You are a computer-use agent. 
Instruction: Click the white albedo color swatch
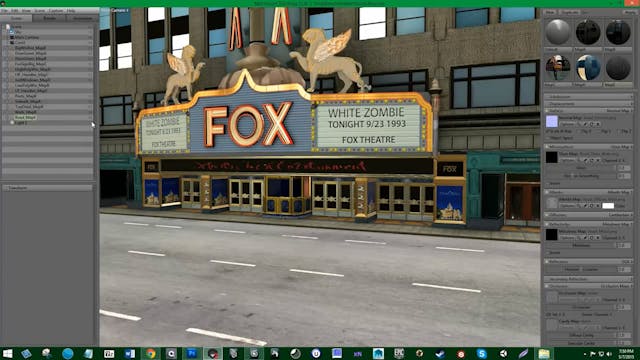pos(608,205)
